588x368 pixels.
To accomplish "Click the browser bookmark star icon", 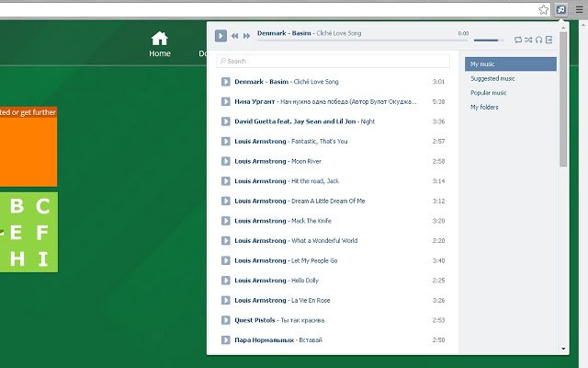I will [544, 9].
